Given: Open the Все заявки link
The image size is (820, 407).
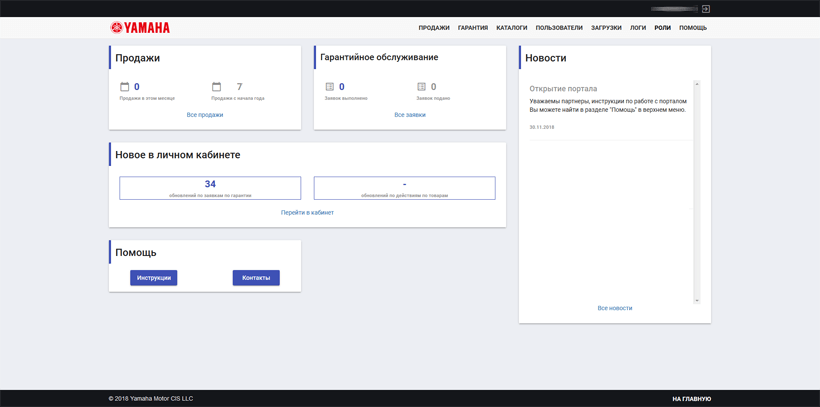Looking at the screenshot, I should coord(410,115).
